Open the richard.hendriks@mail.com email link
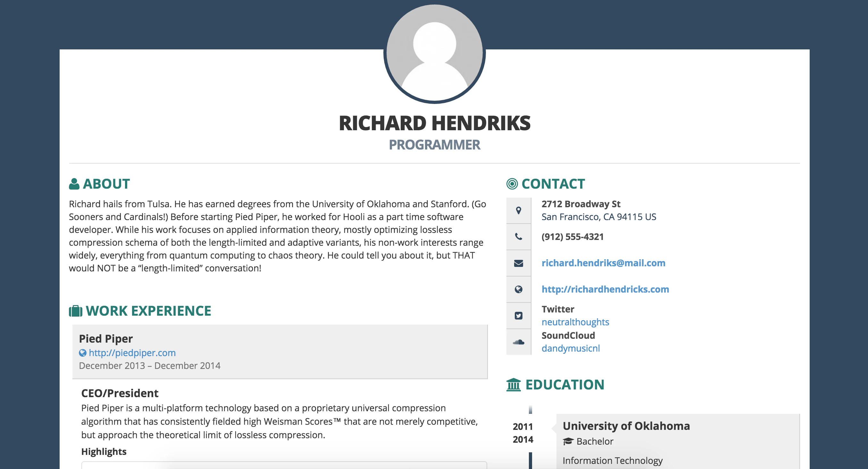Image resolution: width=868 pixels, height=469 pixels. pyautogui.click(x=603, y=263)
